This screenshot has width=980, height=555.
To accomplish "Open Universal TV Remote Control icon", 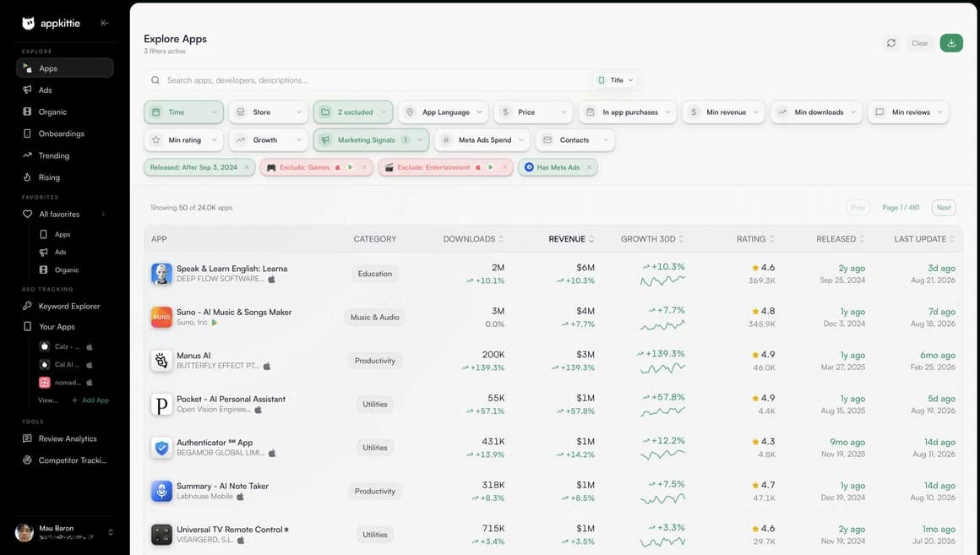I will click(162, 535).
